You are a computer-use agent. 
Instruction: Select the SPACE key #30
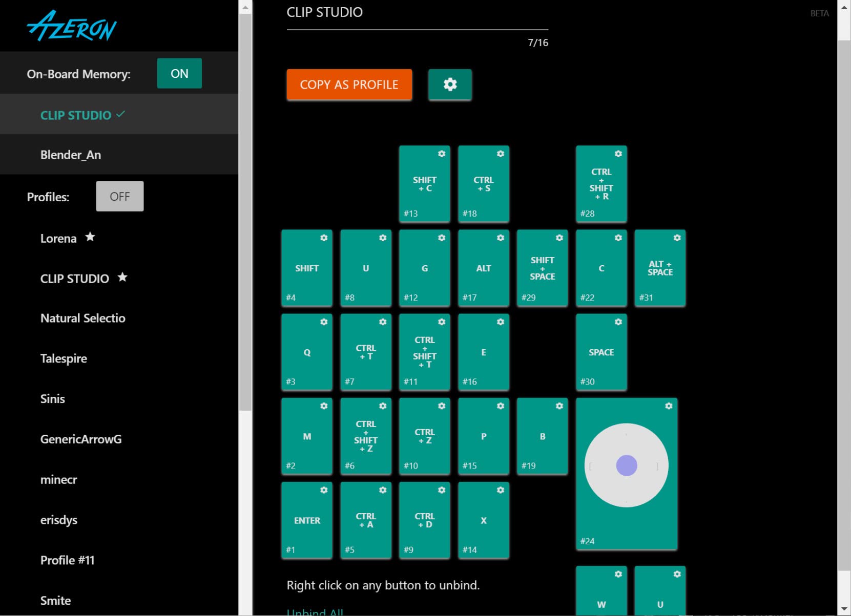(601, 352)
